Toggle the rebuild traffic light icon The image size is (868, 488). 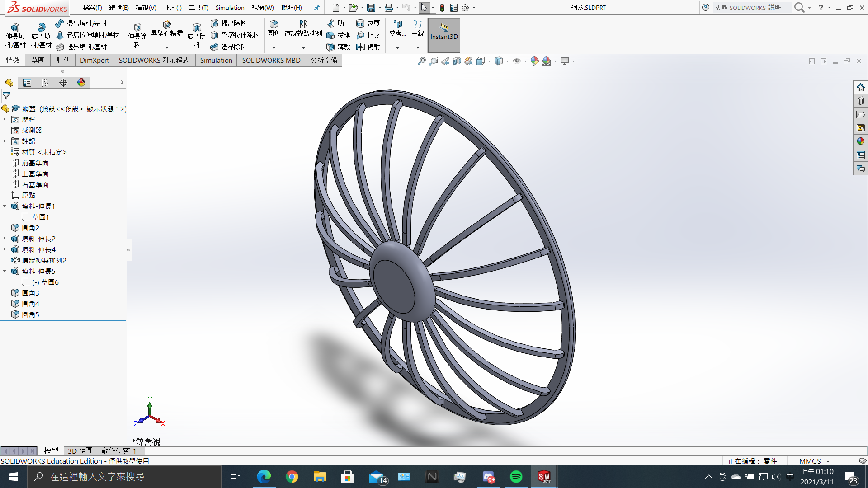(442, 8)
